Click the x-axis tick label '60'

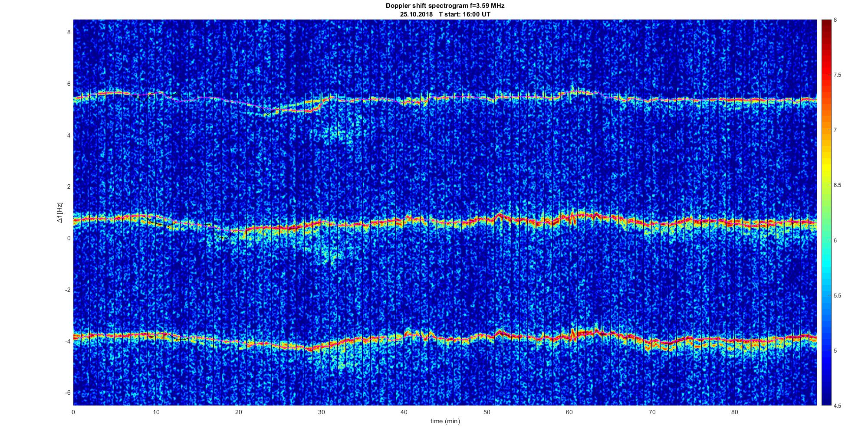point(569,412)
